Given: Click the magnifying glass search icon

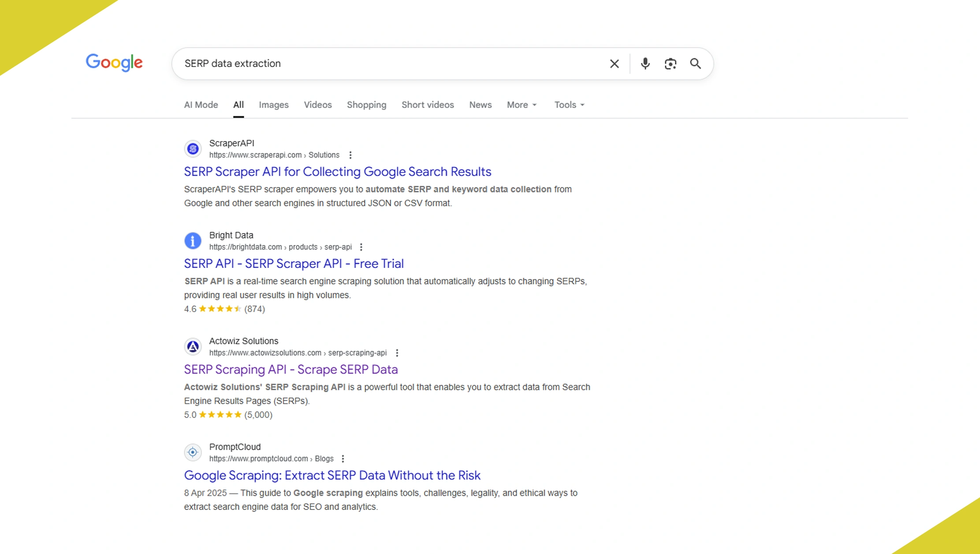Looking at the screenshot, I should click(695, 64).
